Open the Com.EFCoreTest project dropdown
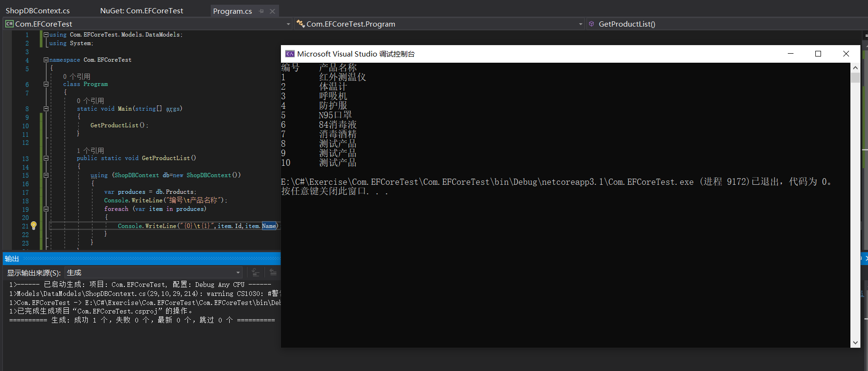Image resolution: width=868 pixels, height=371 pixels. pyautogui.click(x=288, y=24)
